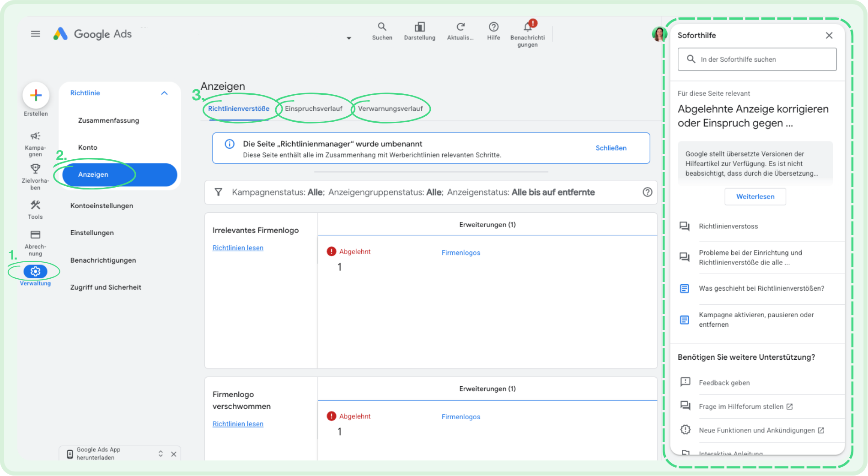The width and height of the screenshot is (868, 476).
Task: Open Firmenlogos link under Irrelevantes Firmenlogo
Action: pos(461,253)
